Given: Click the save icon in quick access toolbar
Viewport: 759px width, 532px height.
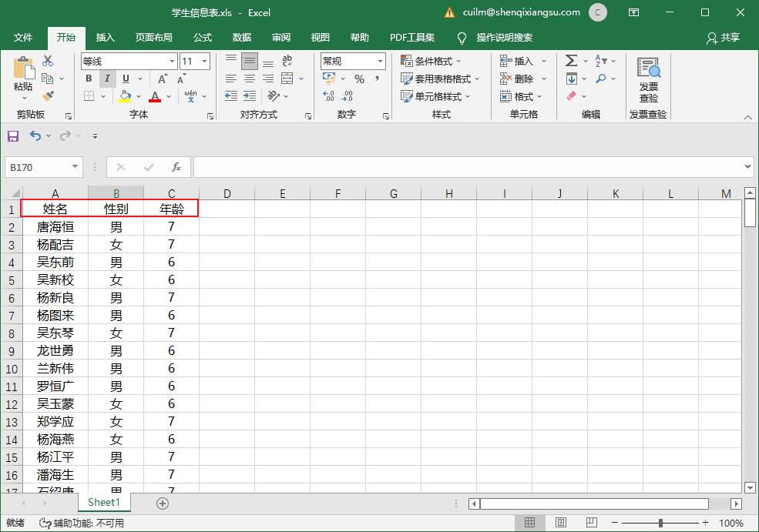Looking at the screenshot, I should [13, 136].
